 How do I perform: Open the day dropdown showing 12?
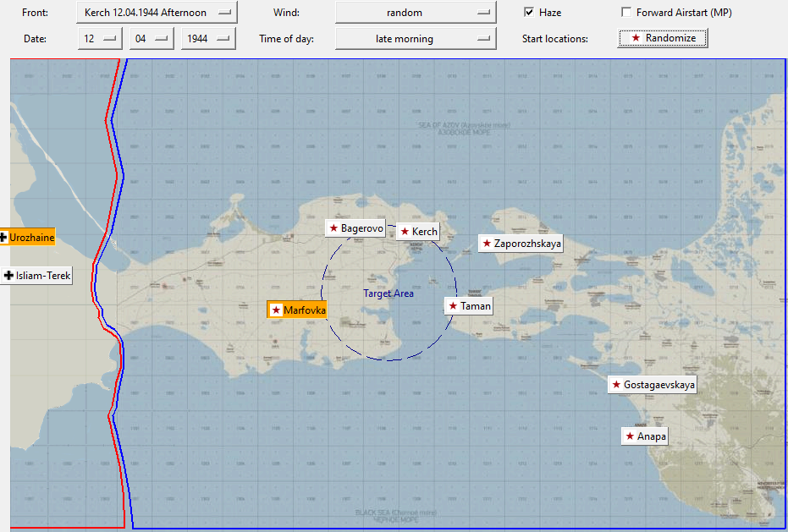click(x=100, y=39)
